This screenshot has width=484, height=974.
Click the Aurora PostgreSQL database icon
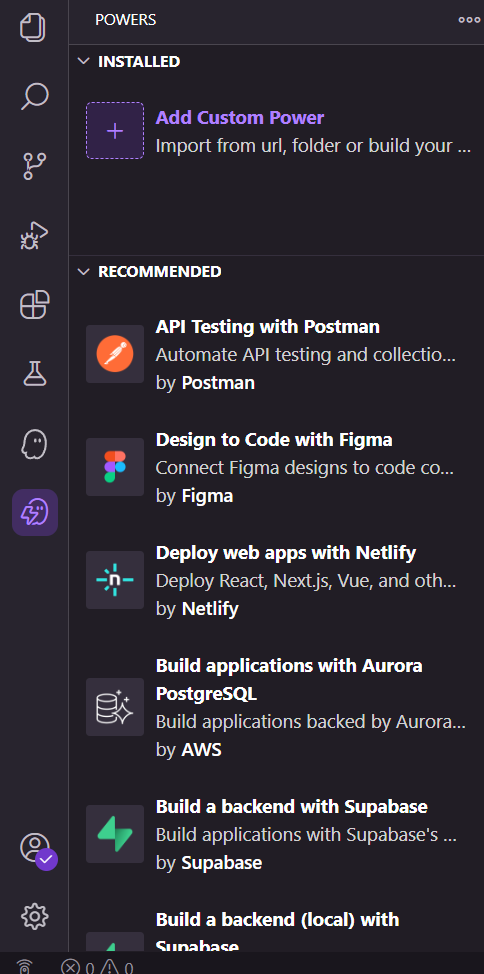click(115, 708)
